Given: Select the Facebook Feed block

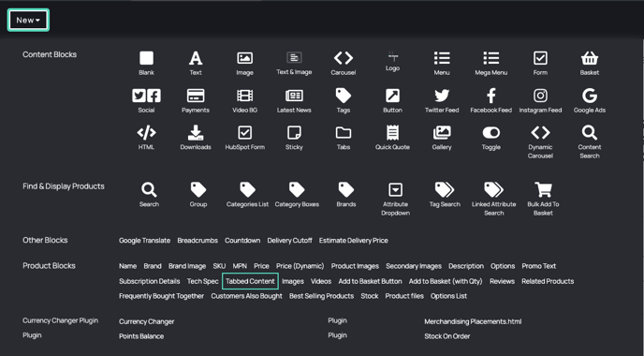Looking at the screenshot, I should [x=491, y=100].
